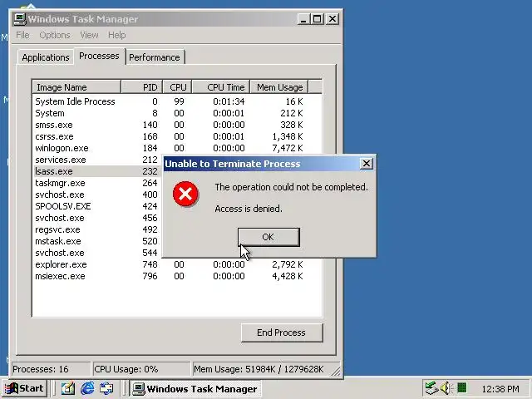The width and height of the screenshot is (532, 399).
Task: Click the Processes: 16 status entry
Action: (51, 369)
